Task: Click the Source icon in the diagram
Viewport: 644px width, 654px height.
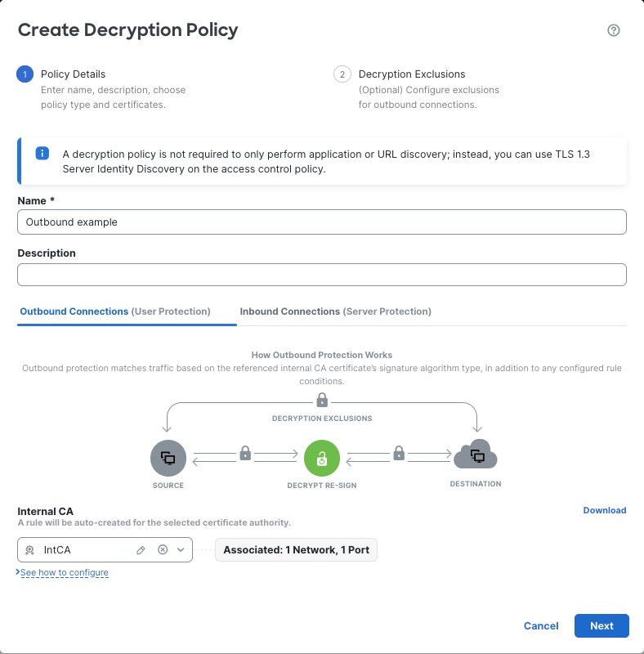Action: pos(168,458)
